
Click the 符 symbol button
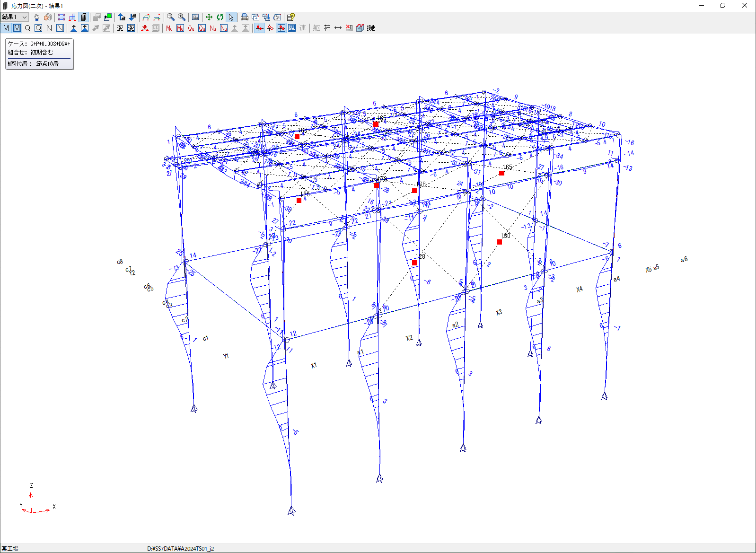click(x=327, y=28)
